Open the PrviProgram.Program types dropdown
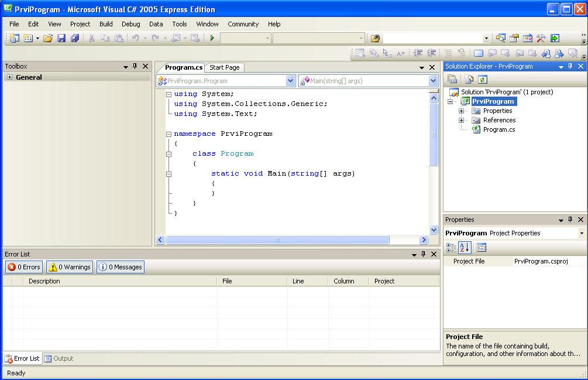 coord(290,81)
